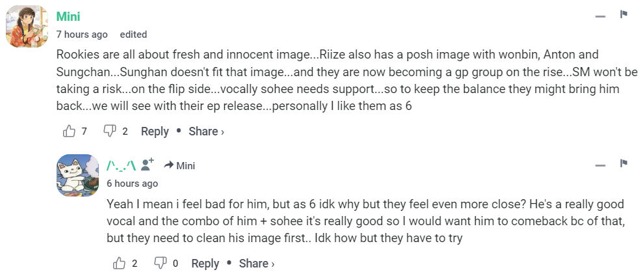The width and height of the screenshot is (644, 274).
Task: Open the Share menu on the reply
Action: coord(257,264)
